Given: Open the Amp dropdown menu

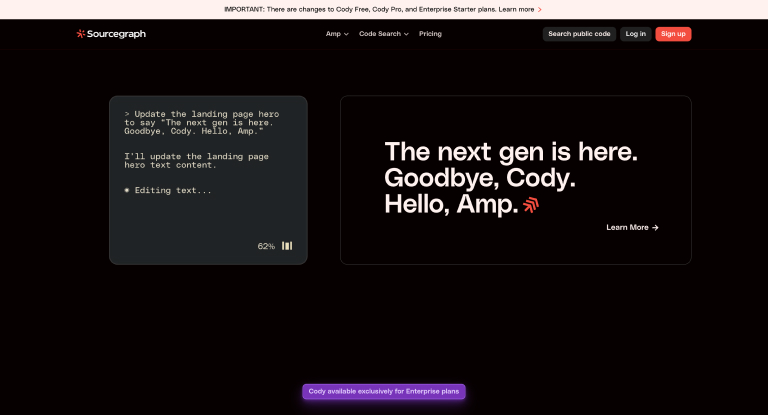Looking at the screenshot, I should pyautogui.click(x=337, y=34).
